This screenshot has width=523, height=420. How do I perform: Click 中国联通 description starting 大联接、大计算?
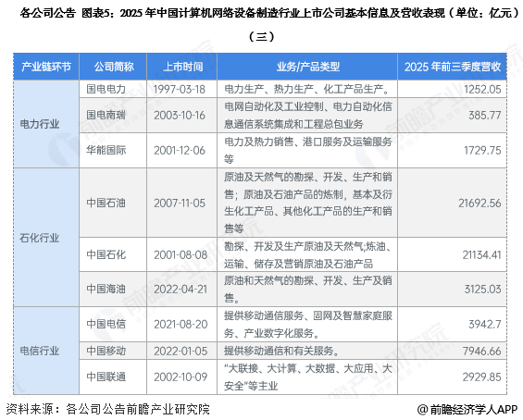pos(308,377)
